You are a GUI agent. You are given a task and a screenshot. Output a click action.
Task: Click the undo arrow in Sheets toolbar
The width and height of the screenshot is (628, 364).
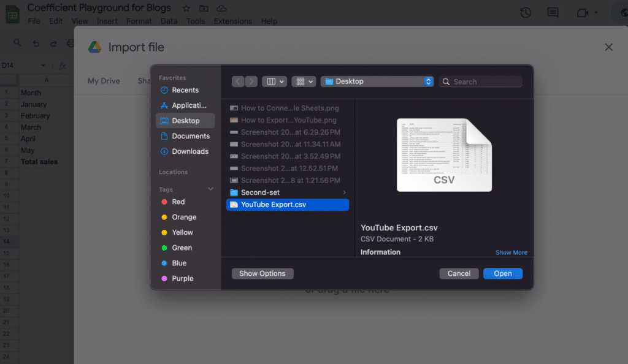[x=36, y=43]
